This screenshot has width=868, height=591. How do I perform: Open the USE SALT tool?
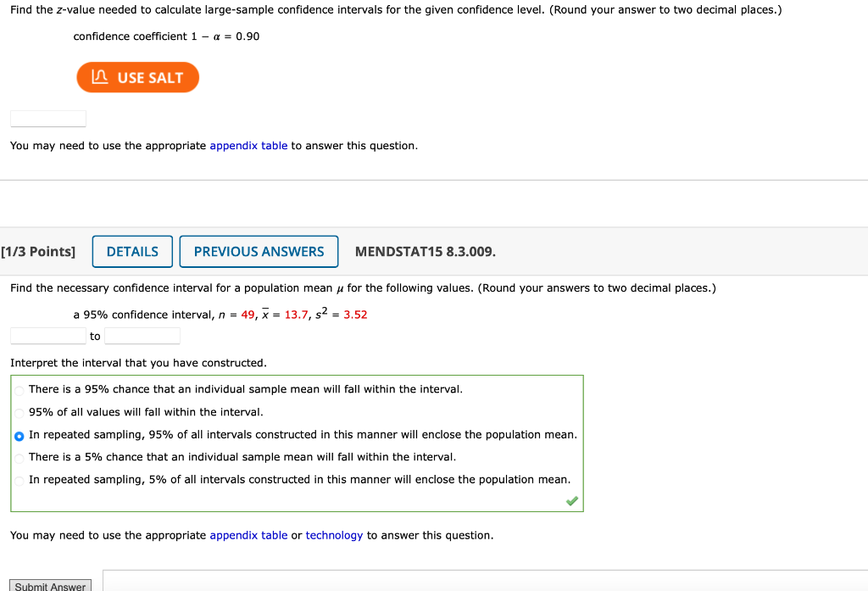(137, 77)
